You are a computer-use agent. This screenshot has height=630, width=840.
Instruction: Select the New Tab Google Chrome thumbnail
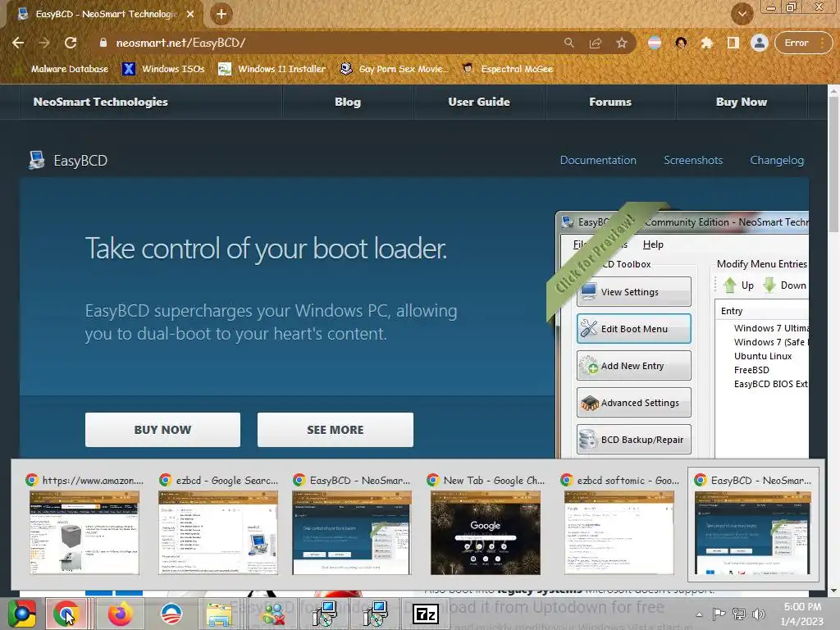pos(486,525)
